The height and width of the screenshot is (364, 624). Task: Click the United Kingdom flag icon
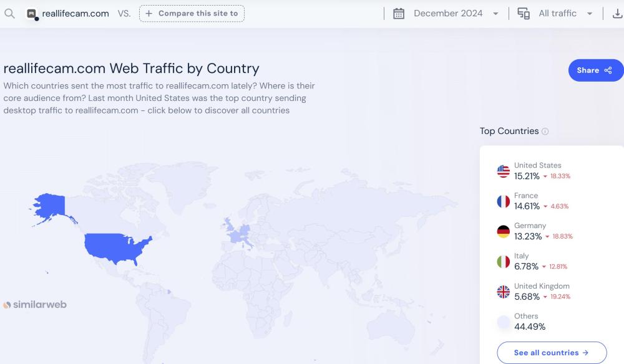click(503, 292)
